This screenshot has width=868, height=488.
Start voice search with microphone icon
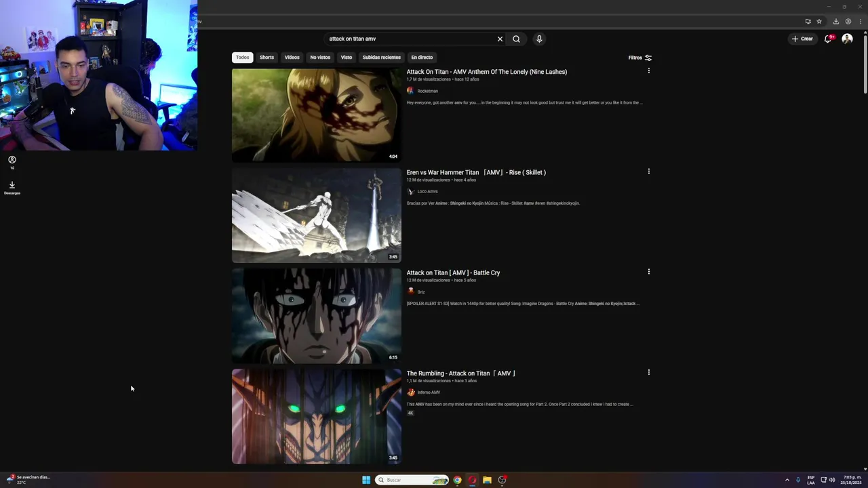coord(539,39)
